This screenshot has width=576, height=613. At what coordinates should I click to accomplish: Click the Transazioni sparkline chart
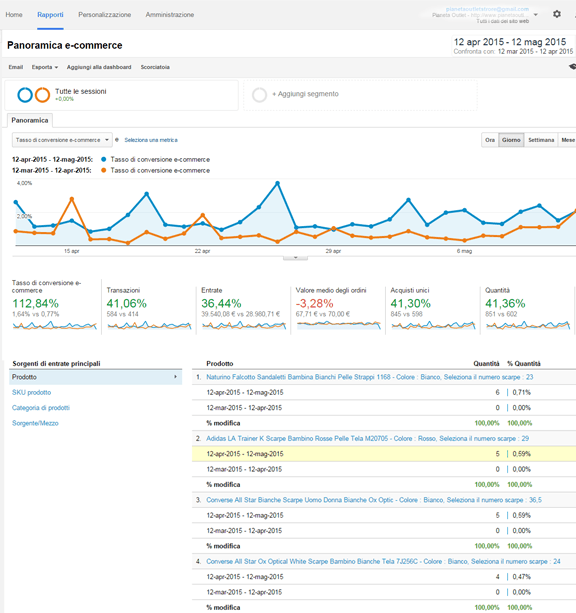pos(149,325)
